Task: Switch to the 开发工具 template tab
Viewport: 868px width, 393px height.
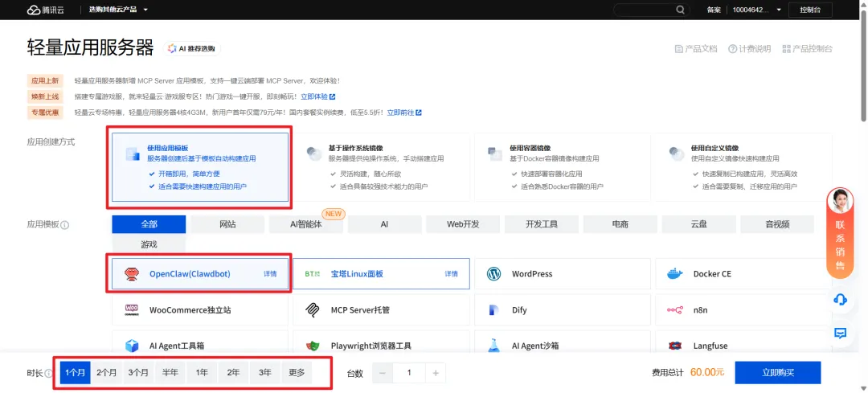Action: coord(542,224)
